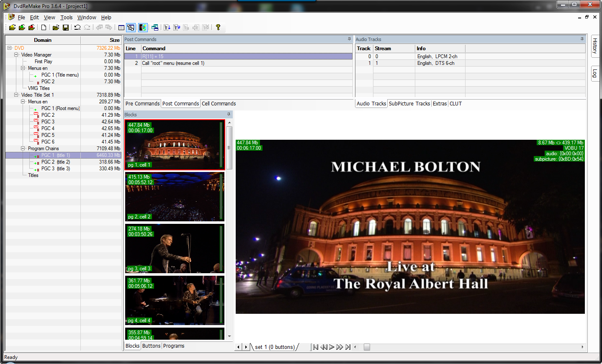
Task: Pin the Blocks panel
Action: tap(229, 114)
